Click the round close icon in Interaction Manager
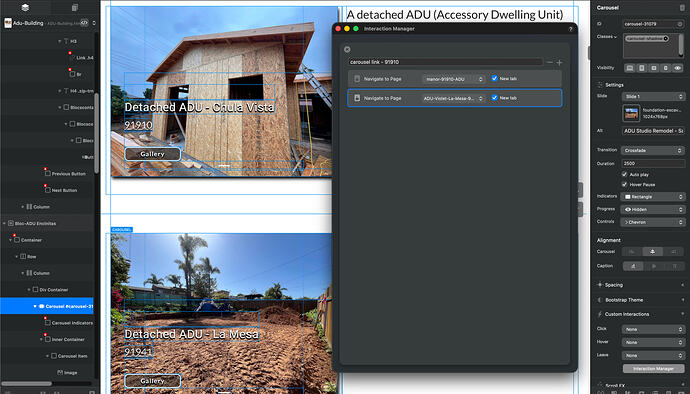 click(x=347, y=49)
